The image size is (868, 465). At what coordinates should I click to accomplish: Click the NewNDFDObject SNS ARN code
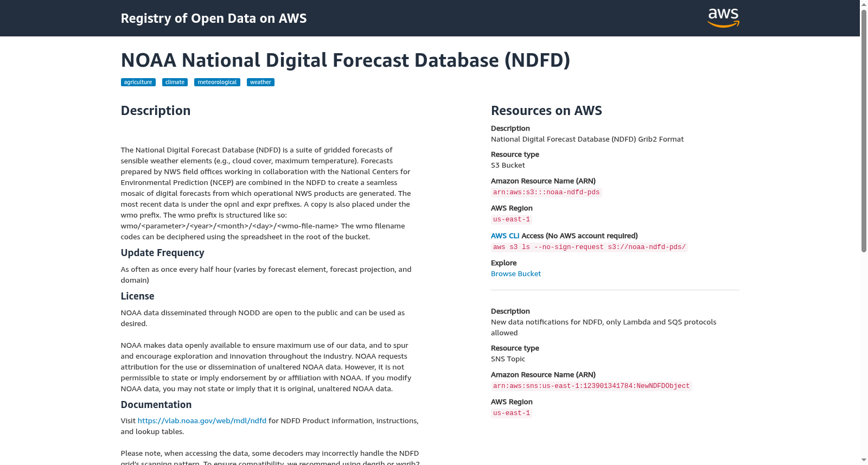pyautogui.click(x=591, y=386)
